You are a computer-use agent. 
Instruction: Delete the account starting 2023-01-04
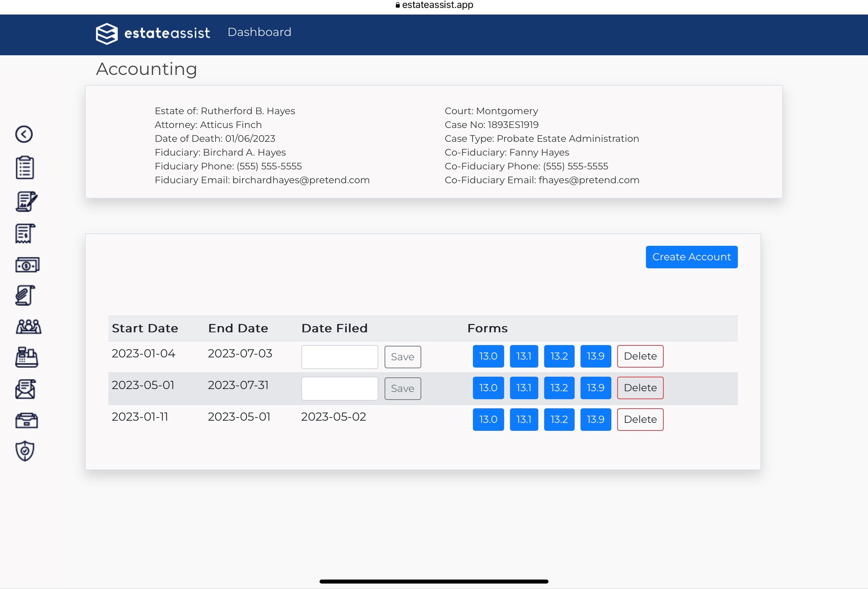point(640,356)
